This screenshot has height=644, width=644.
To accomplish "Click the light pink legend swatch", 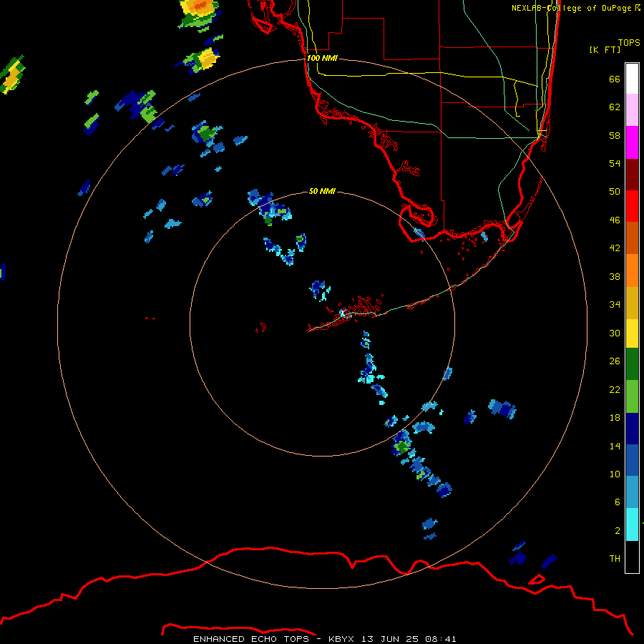I will click(632, 109).
